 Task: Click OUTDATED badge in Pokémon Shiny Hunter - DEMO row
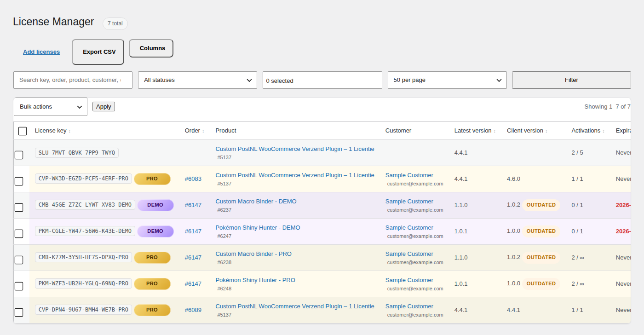541,231
